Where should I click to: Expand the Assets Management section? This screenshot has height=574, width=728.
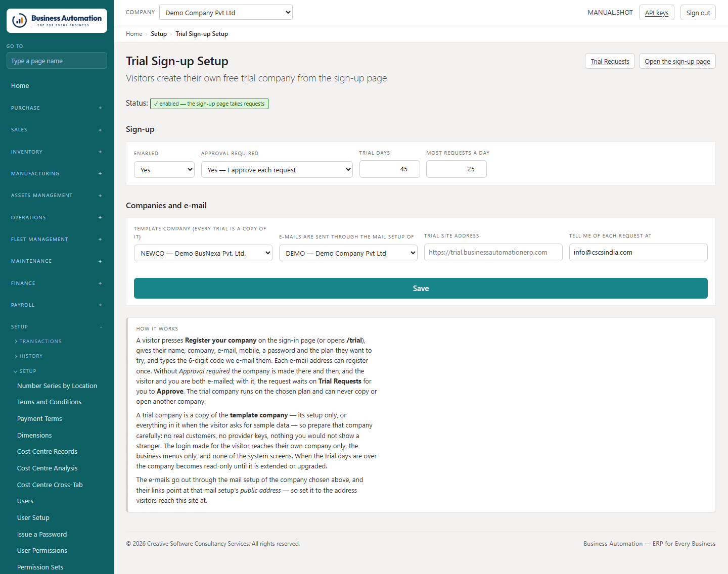pos(57,196)
